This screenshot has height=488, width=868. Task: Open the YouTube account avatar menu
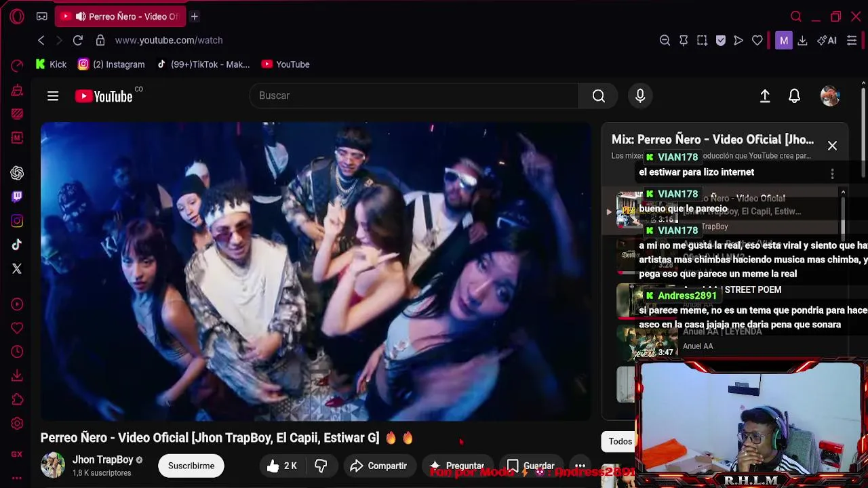(830, 96)
